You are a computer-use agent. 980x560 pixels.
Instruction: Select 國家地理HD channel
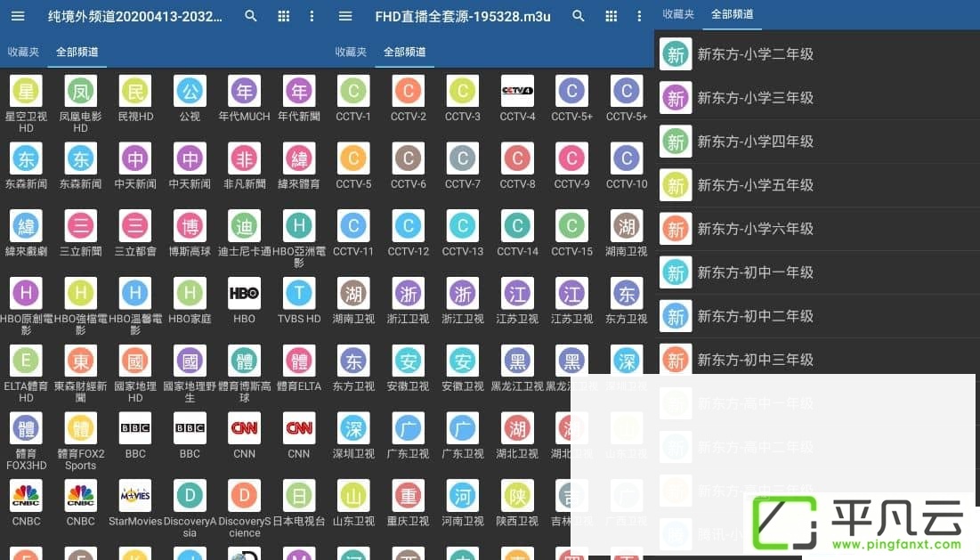click(135, 373)
